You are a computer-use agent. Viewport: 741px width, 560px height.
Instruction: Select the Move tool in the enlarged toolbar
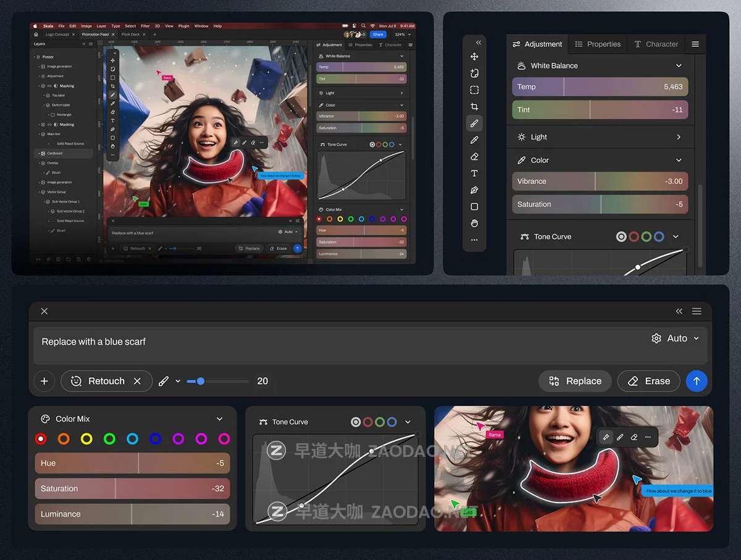(x=474, y=57)
